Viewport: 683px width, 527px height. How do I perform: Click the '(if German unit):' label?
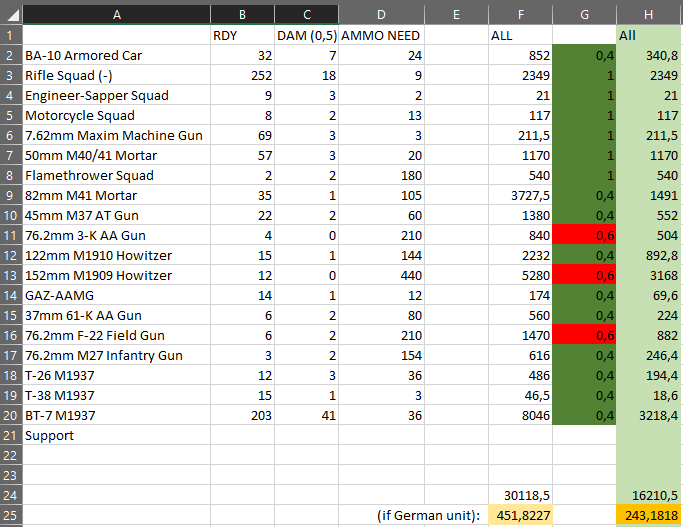[x=429, y=515]
